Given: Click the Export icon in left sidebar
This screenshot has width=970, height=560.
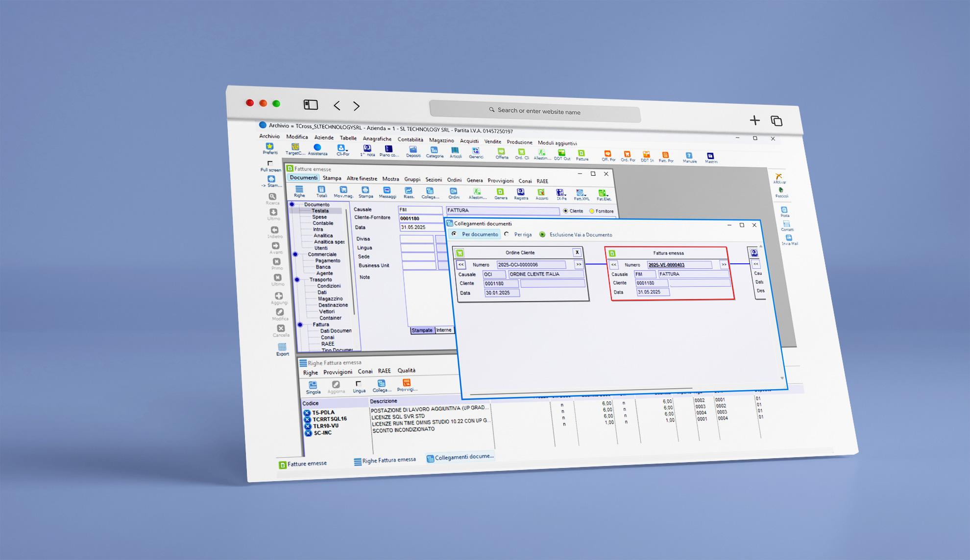Looking at the screenshot, I should 282,347.
